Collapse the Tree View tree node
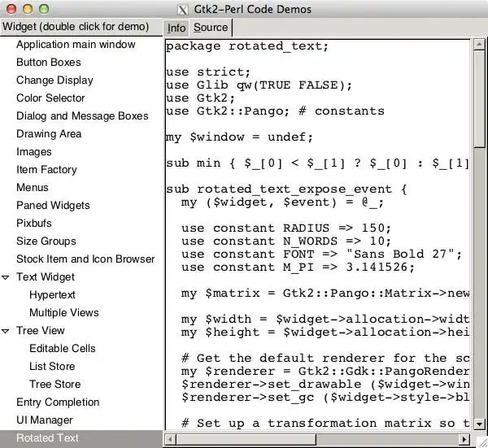 click(x=6, y=331)
